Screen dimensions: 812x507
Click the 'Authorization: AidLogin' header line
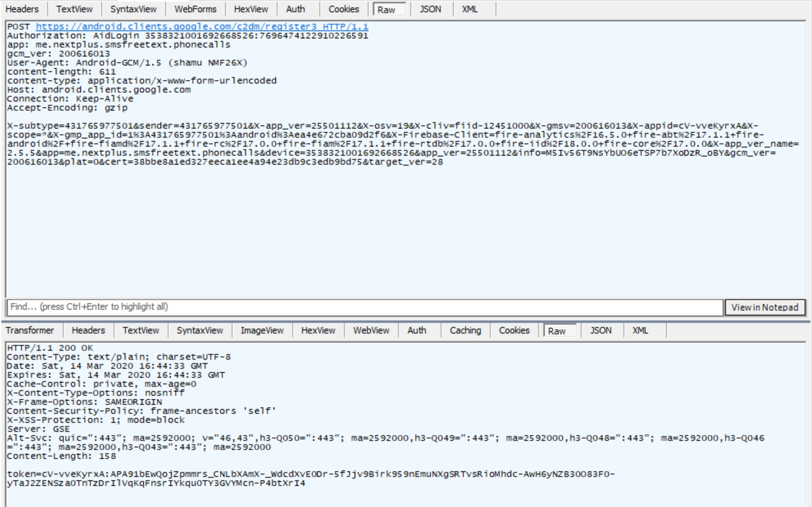click(187, 36)
